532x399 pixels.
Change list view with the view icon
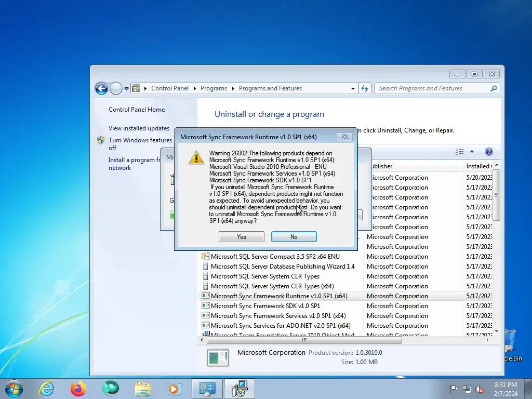(459, 152)
